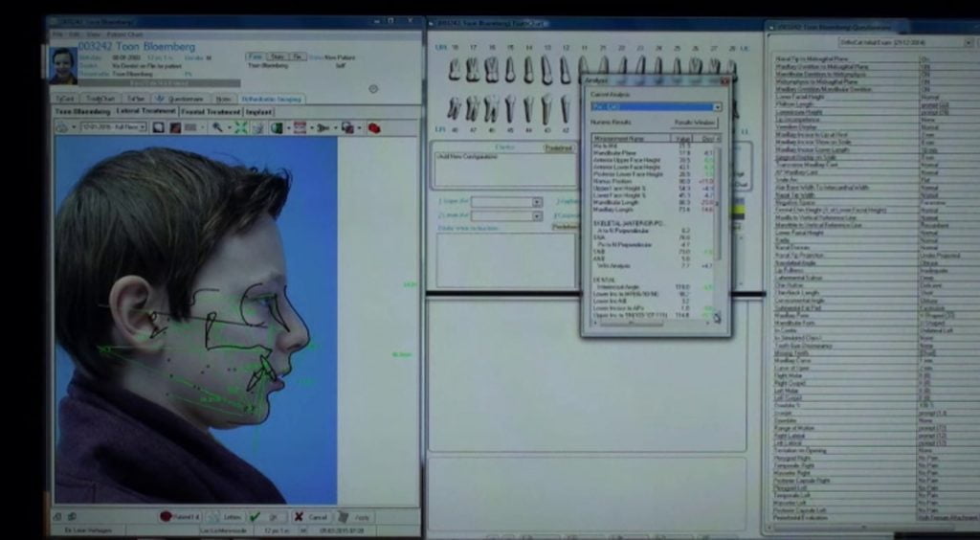Click the patient photo thumbnail
Screen dimensions: 980x540
pyautogui.click(x=63, y=65)
